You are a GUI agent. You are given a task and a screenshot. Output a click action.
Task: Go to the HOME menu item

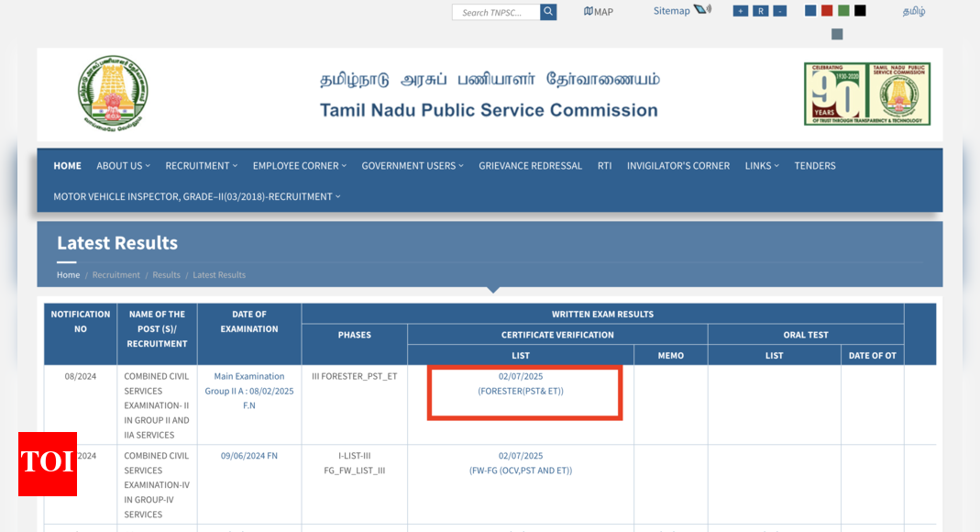coord(68,166)
